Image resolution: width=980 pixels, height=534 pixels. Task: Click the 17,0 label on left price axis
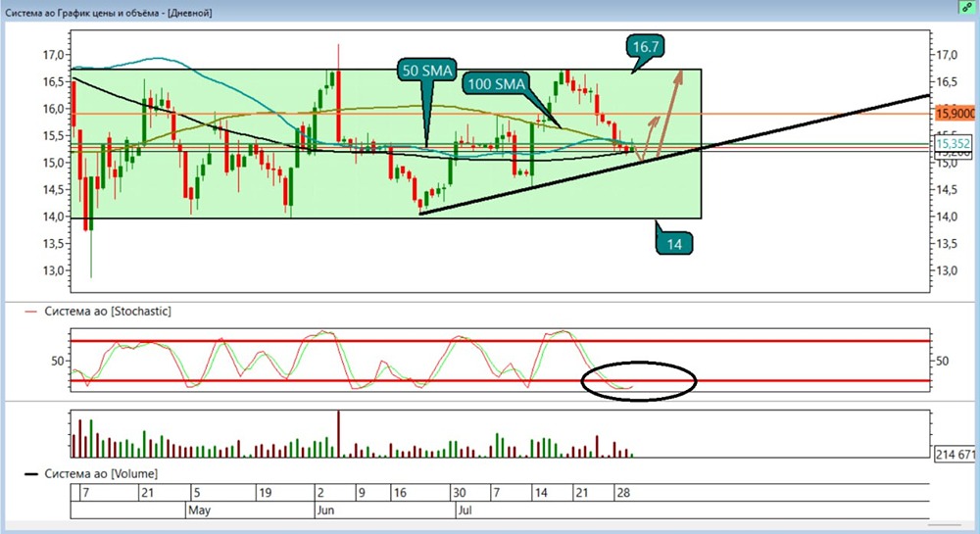point(53,55)
